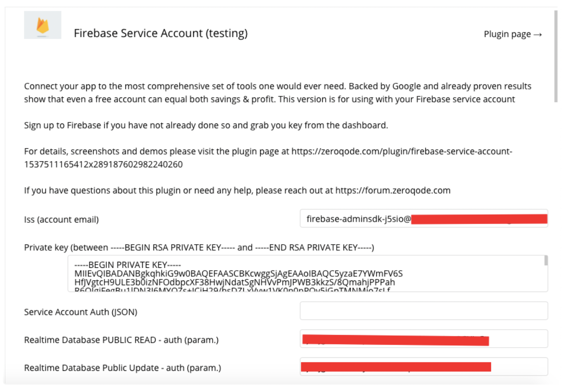Click the zeroqode.com plugin page URL text
This screenshot has height=392, width=562.
coord(268,158)
